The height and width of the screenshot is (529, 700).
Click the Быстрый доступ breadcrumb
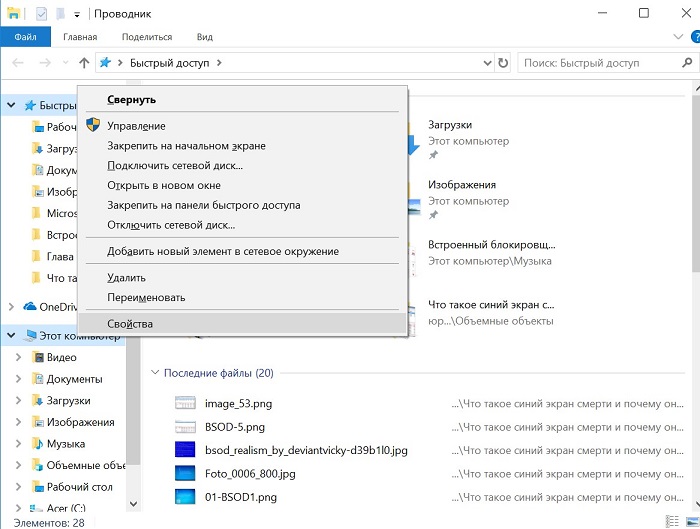click(x=169, y=63)
